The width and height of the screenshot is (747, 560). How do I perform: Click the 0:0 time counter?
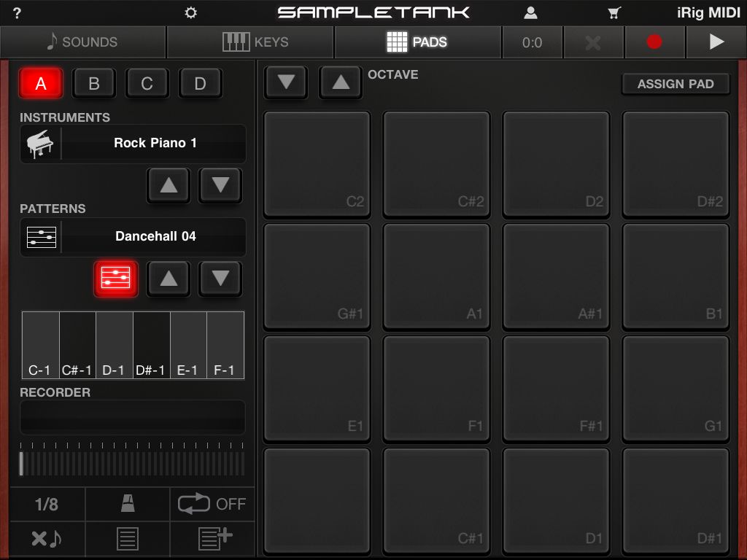pyautogui.click(x=532, y=42)
